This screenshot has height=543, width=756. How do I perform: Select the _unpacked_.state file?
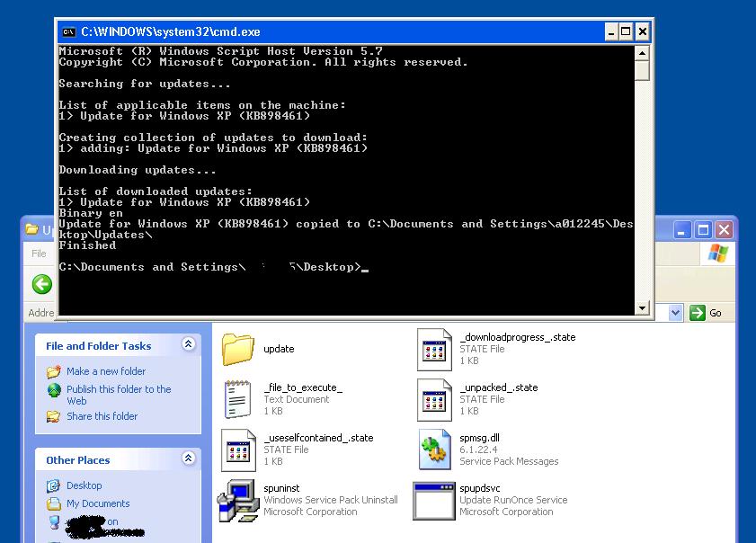pyautogui.click(x=434, y=399)
